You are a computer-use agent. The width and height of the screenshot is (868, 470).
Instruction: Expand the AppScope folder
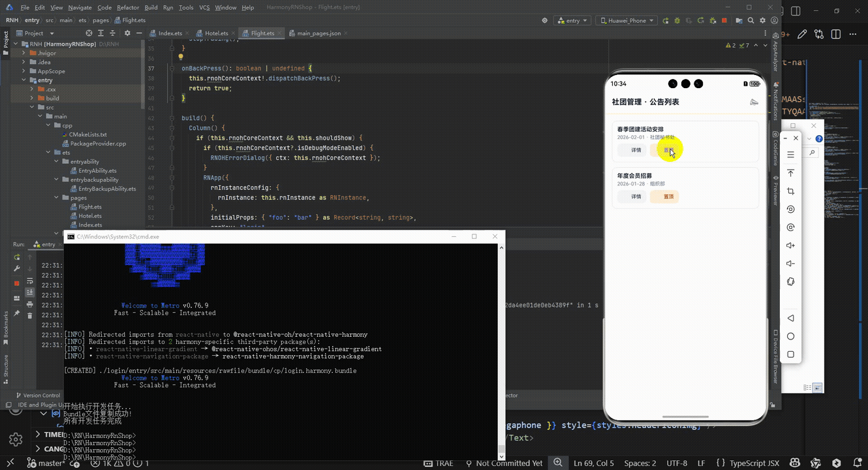(24, 71)
